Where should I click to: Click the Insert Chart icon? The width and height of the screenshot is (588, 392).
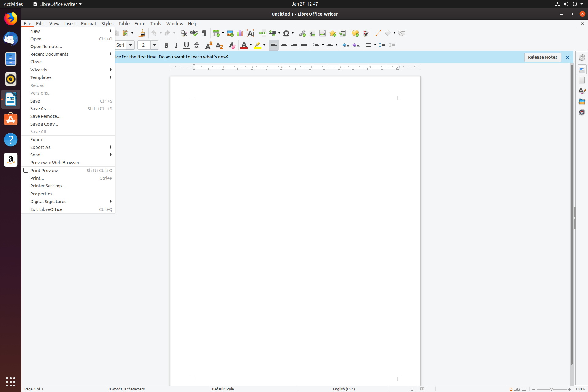(x=240, y=33)
